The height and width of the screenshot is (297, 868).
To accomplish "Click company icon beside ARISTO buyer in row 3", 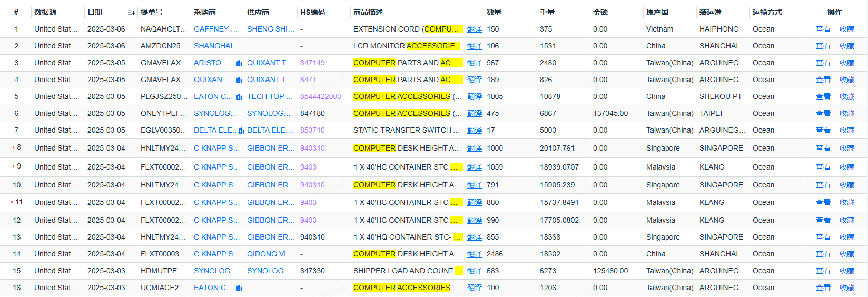I will point(239,63).
